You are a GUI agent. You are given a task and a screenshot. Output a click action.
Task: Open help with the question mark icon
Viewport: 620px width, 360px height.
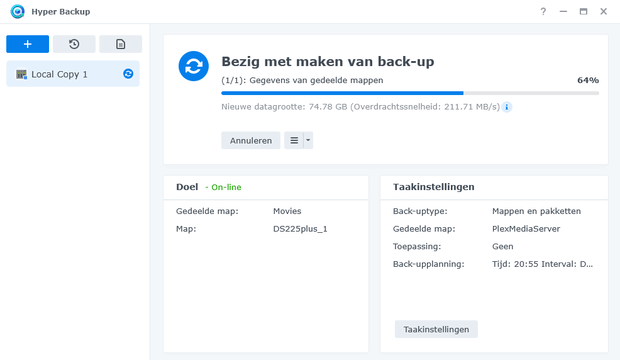(543, 11)
